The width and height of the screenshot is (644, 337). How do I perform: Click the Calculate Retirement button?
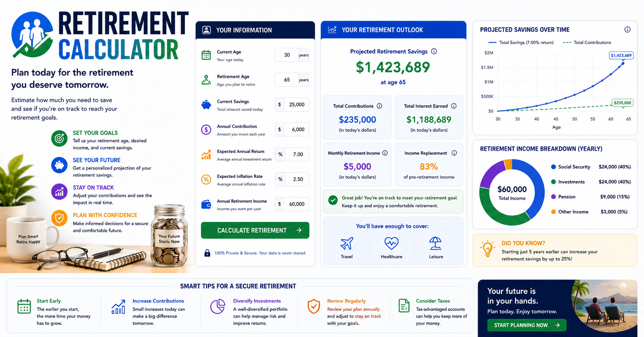[255, 230]
